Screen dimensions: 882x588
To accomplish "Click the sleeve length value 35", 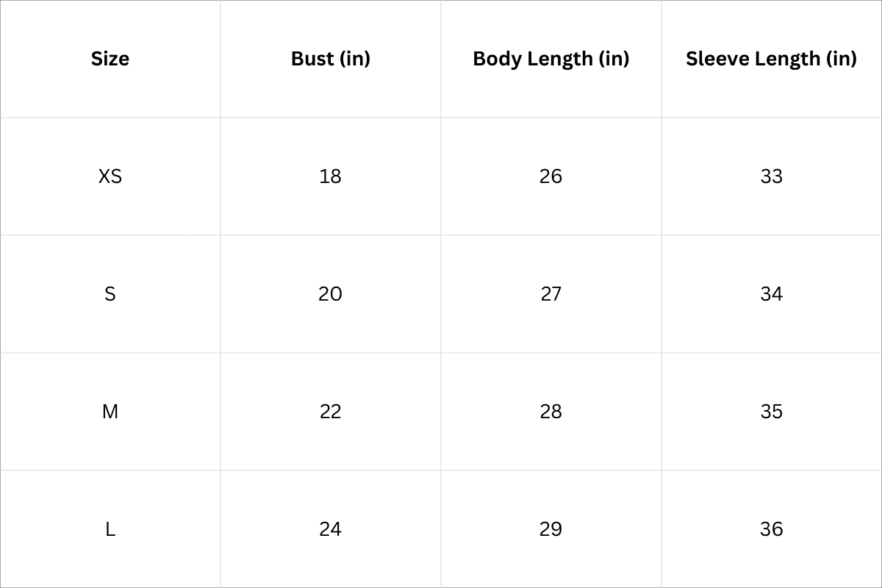I will (772, 412).
